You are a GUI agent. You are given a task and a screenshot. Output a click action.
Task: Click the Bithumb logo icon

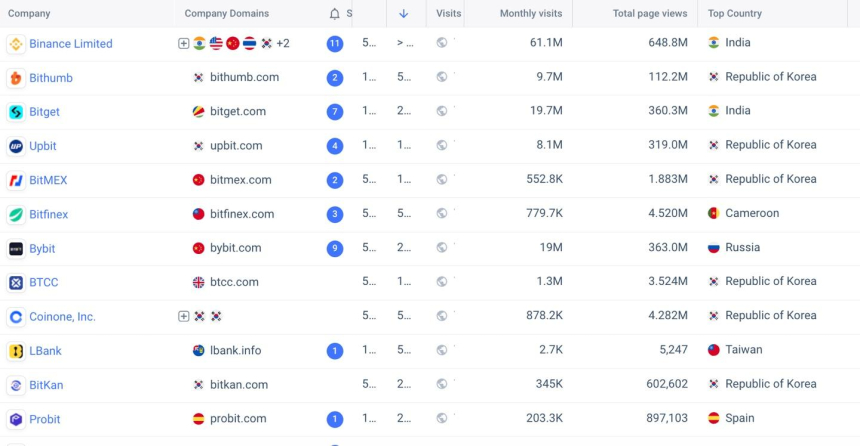coord(16,78)
